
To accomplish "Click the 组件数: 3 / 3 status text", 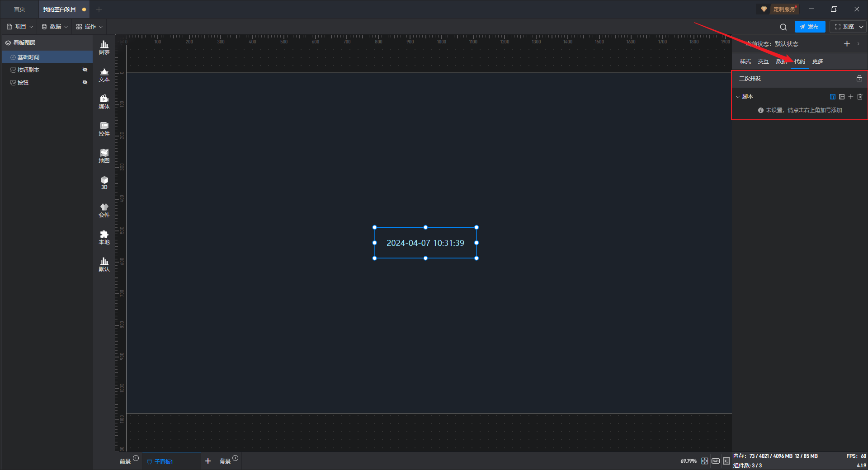I will [747, 465].
